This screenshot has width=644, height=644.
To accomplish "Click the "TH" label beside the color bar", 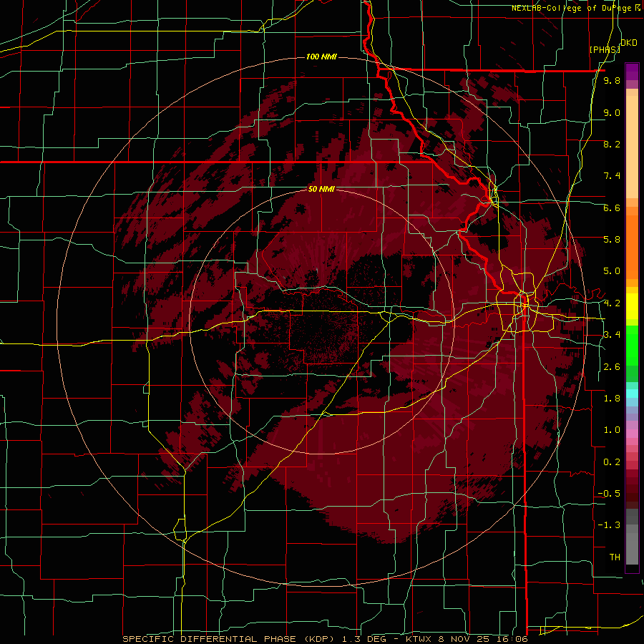I will pyautogui.click(x=615, y=557).
